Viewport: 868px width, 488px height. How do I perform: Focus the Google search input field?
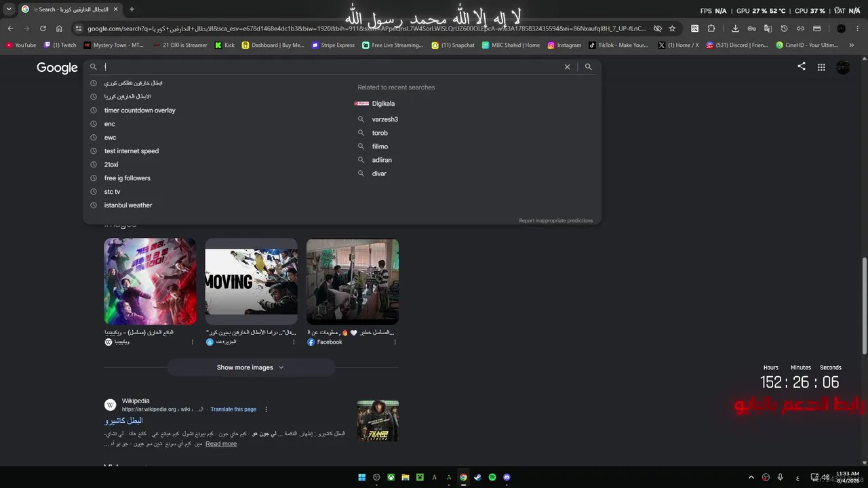pos(332,67)
